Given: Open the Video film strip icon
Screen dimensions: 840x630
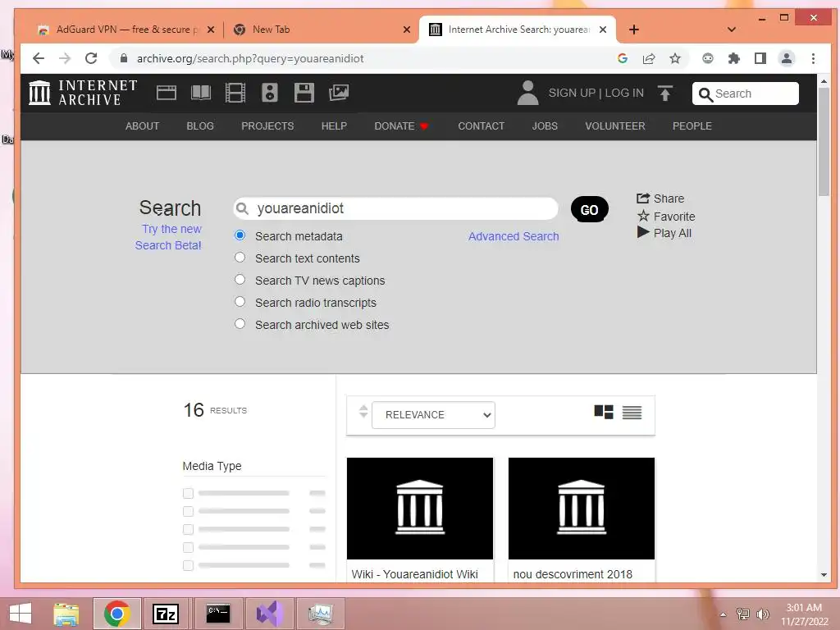Looking at the screenshot, I should click(235, 93).
